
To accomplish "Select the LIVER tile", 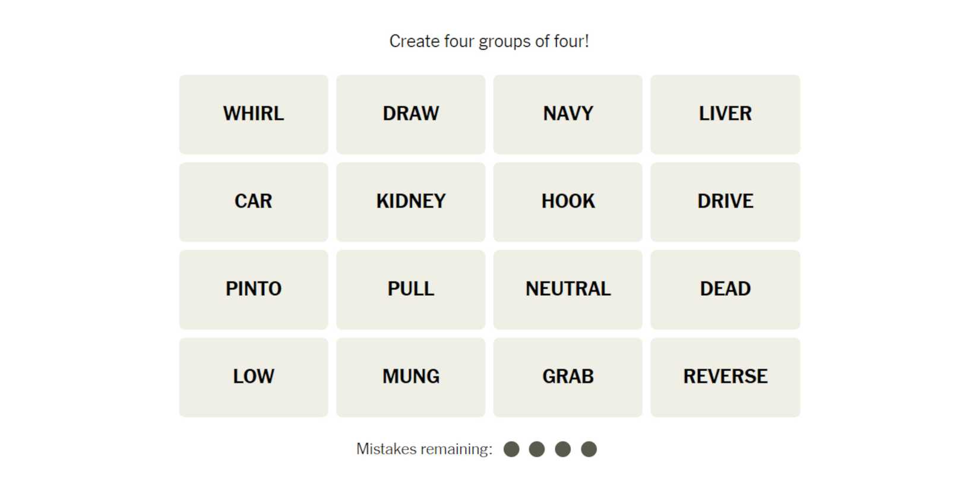I will click(725, 114).
